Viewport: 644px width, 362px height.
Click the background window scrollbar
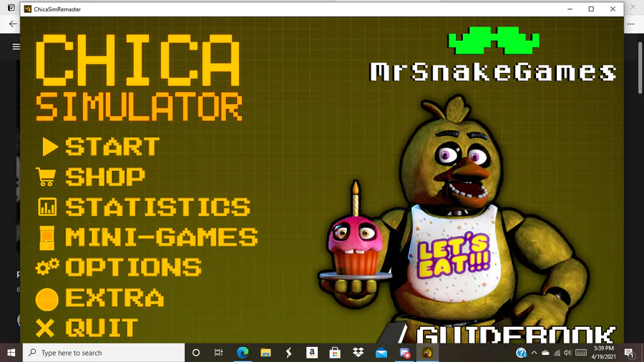point(640,68)
